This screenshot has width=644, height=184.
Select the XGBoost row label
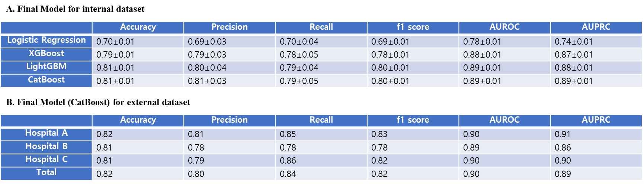[47, 54]
